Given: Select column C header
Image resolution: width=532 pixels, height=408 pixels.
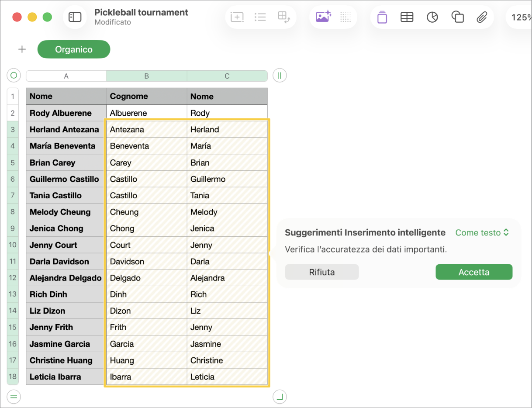Looking at the screenshot, I should pos(227,76).
